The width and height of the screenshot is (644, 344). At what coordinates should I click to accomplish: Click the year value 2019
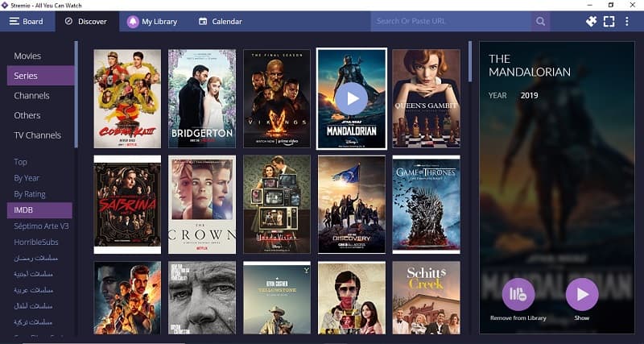(530, 95)
